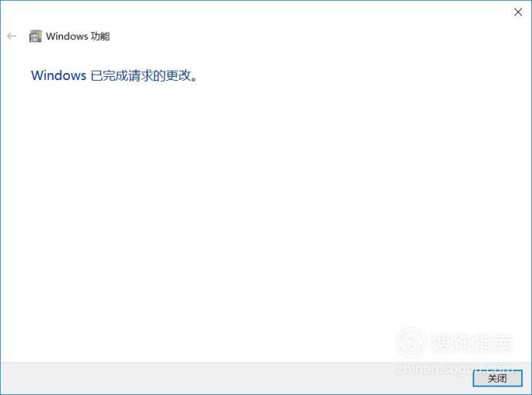Click the blue 'Windows 已完成请求的更改。' message
Viewport: 532px width, 395px height.
pos(115,75)
